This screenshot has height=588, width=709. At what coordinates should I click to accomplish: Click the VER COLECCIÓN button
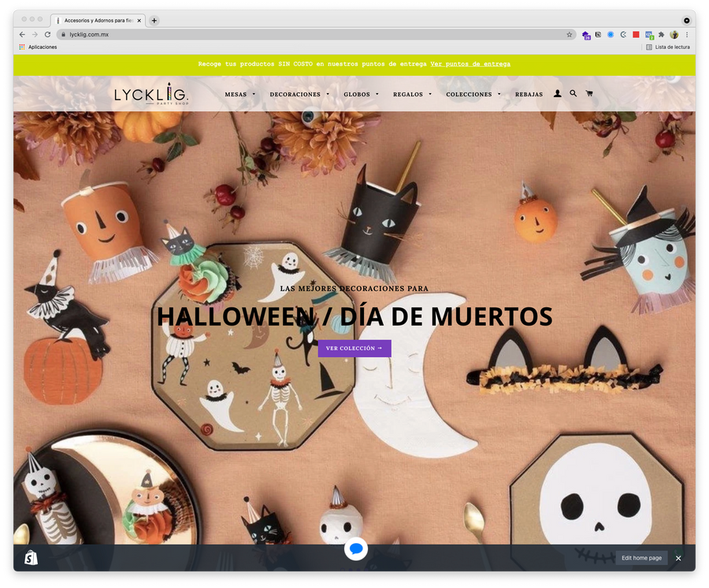click(354, 348)
